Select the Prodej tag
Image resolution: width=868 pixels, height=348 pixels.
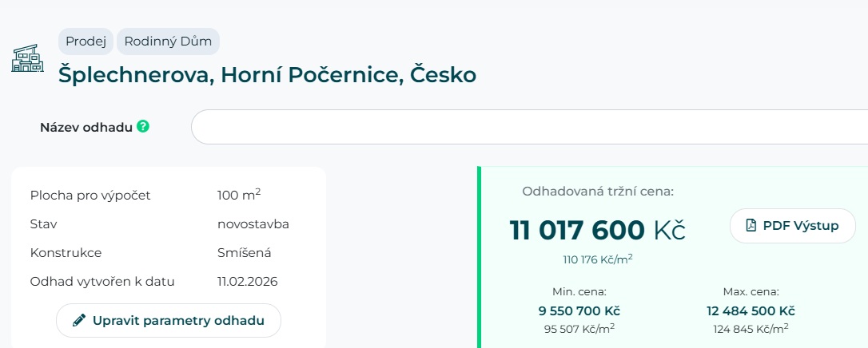[x=86, y=42]
